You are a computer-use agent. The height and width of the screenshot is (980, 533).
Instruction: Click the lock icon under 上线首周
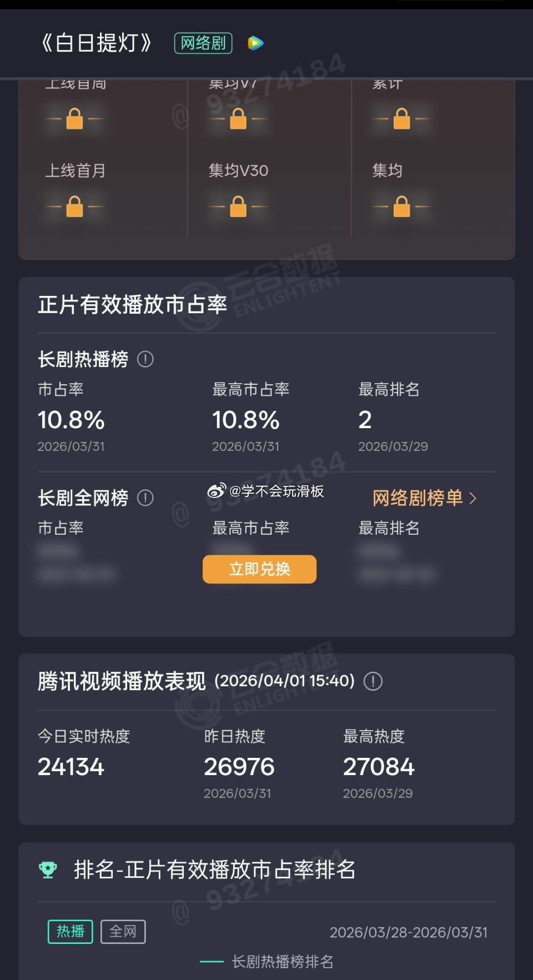74,118
